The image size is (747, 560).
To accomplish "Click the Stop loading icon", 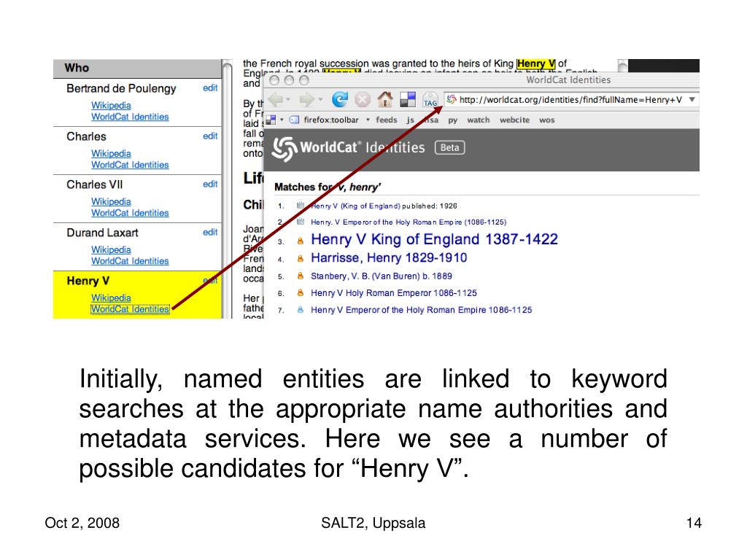I will click(x=362, y=99).
